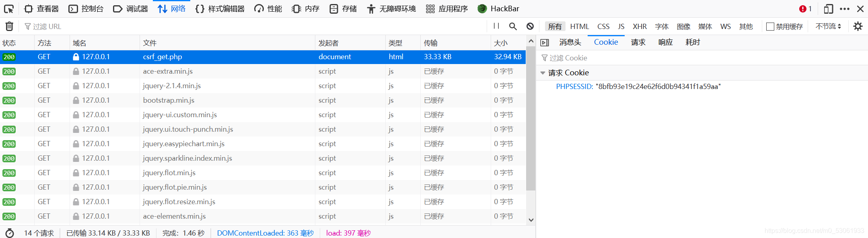868x238 pixels.
Task: Open the devtools three-dots menu
Action: point(845,8)
